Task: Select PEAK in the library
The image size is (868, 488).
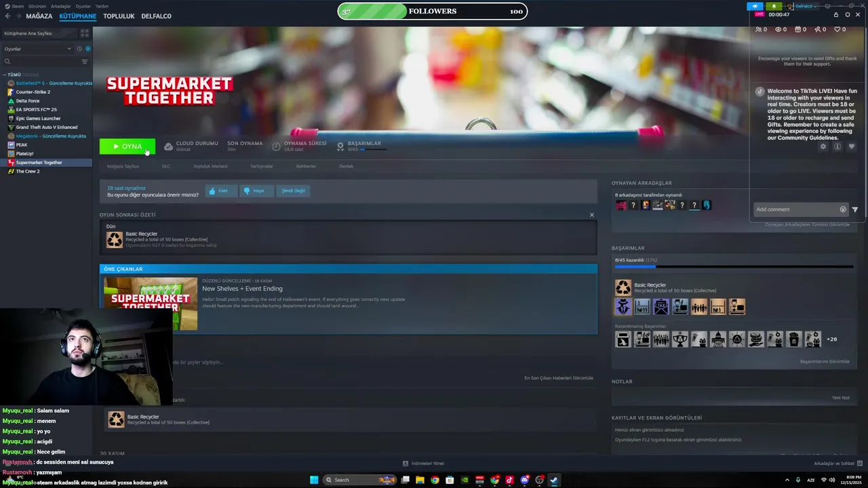Action: tap(22, 145)
